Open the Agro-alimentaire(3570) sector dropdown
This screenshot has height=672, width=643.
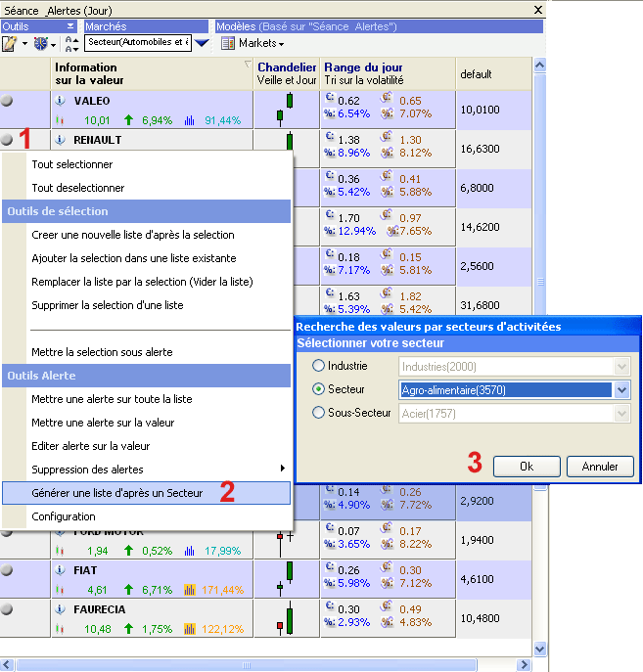click(622, 390)
